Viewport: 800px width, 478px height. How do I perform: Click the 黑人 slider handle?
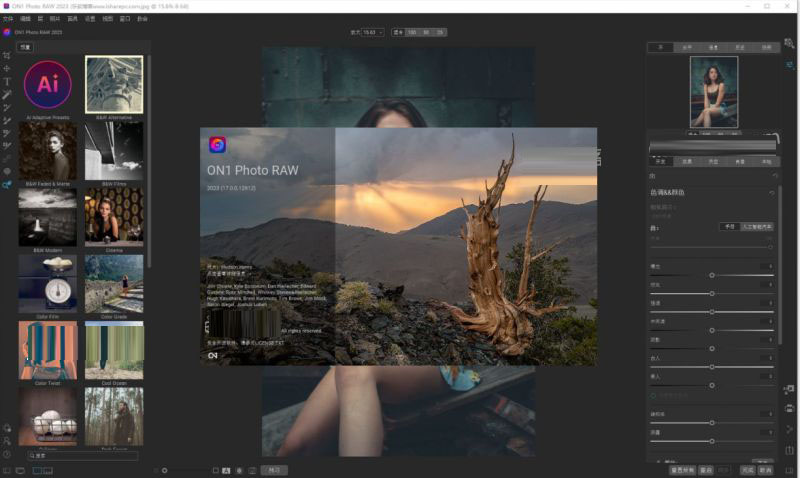point(712,385)
